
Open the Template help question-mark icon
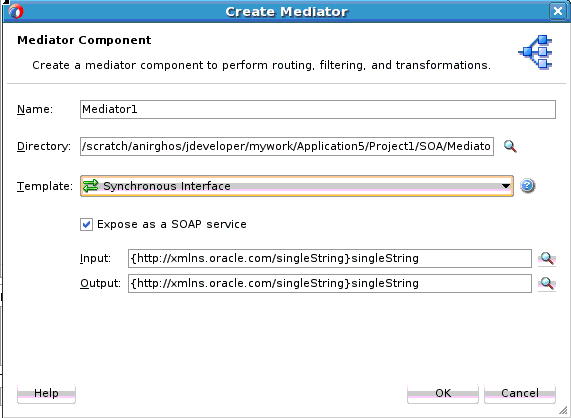click(x=527, y=186)
